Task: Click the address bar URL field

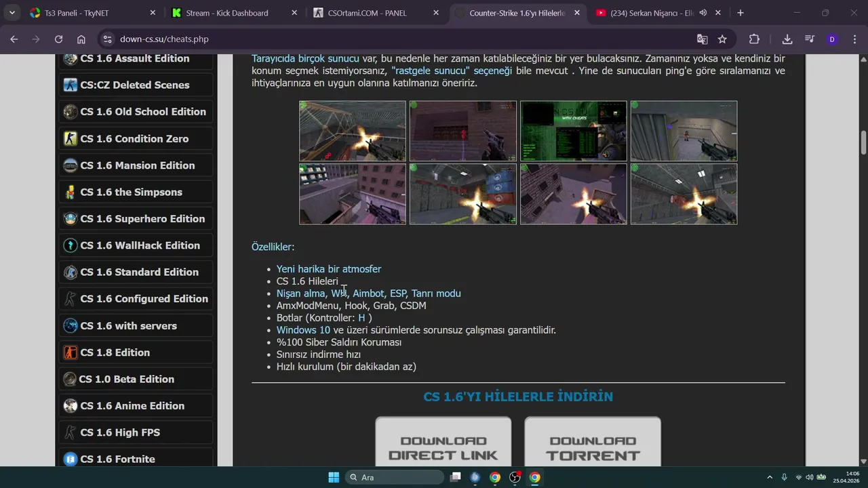Action: [x=400, y=39]
